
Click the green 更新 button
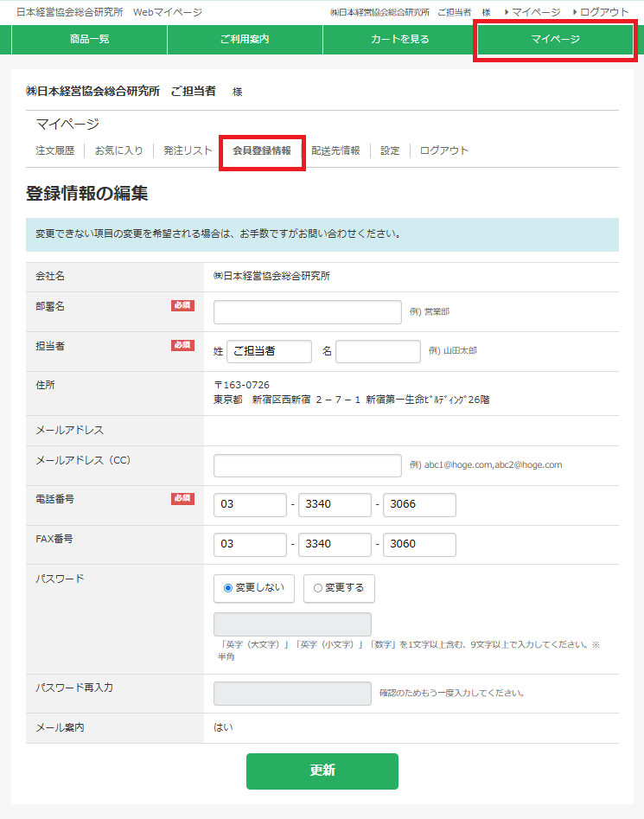click(x=322, y=771)
